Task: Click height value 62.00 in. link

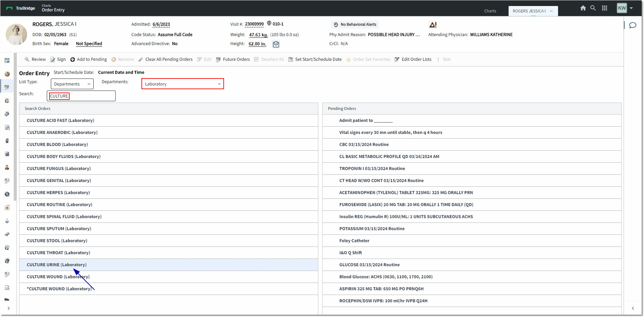Action: tap(257, 44)
